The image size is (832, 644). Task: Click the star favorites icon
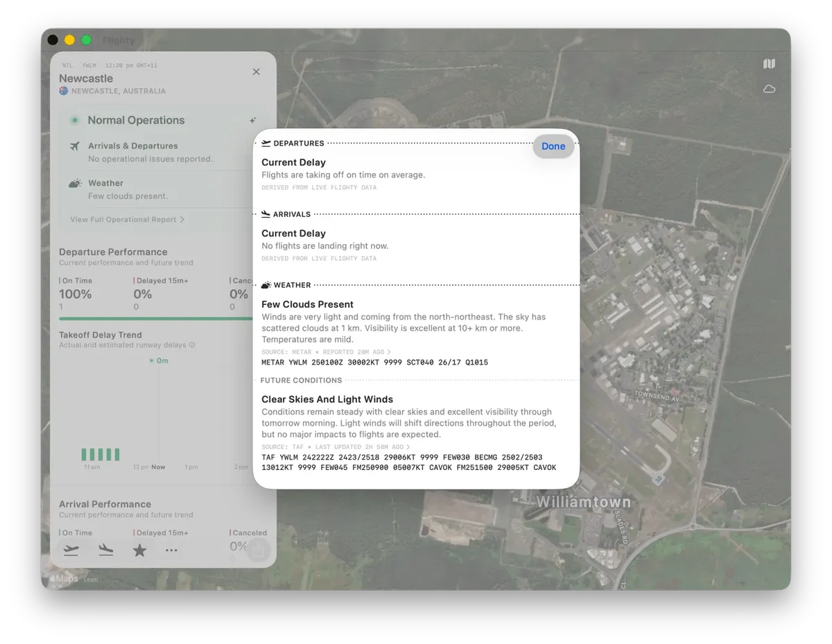coord(139,550)
